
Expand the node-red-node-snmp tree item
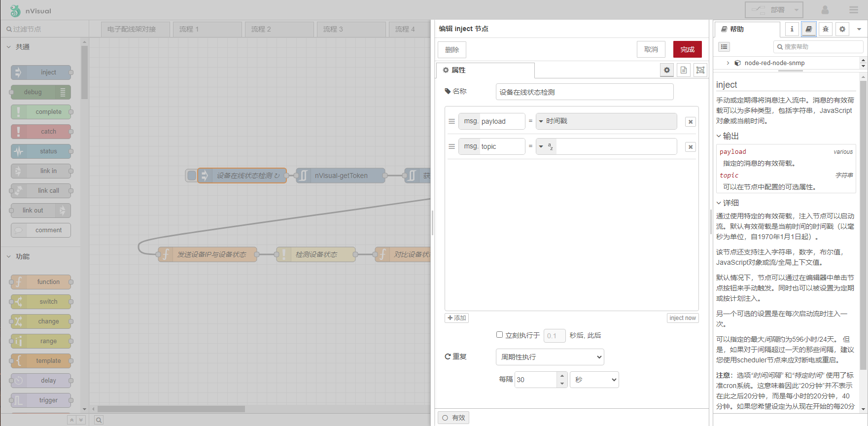click(728, 63)
